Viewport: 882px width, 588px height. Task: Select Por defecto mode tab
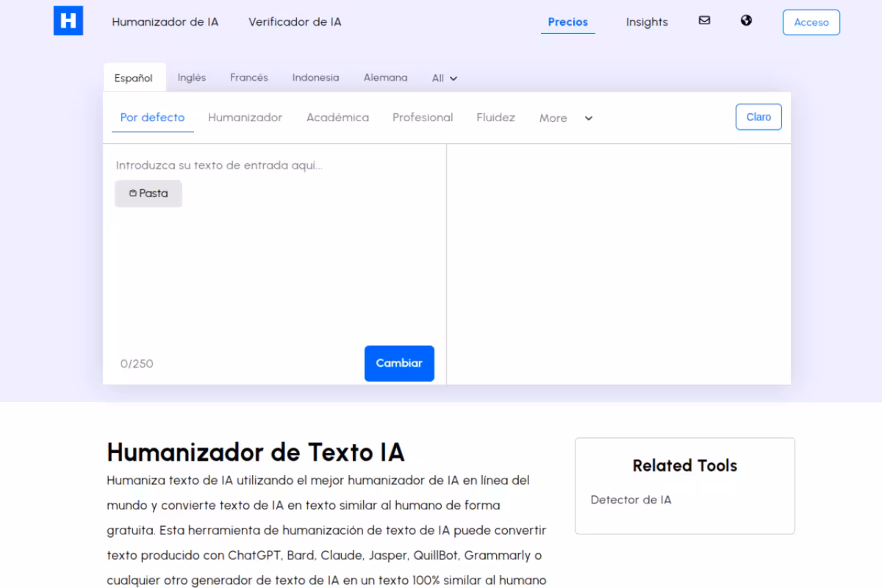click(153, 118)
